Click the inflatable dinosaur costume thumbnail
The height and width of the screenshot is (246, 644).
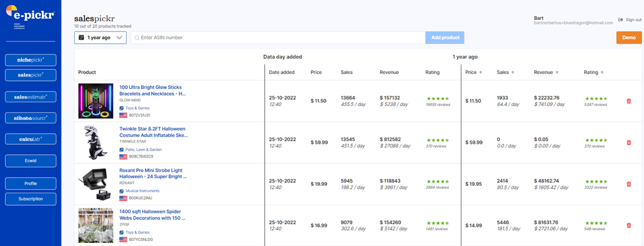click(x=95, y=142)
